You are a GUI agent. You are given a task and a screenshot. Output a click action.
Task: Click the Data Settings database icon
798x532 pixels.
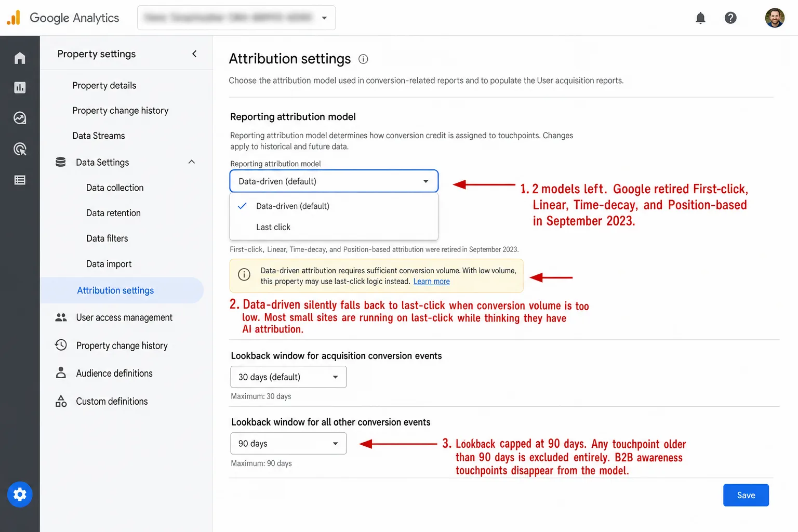[61, 162]
